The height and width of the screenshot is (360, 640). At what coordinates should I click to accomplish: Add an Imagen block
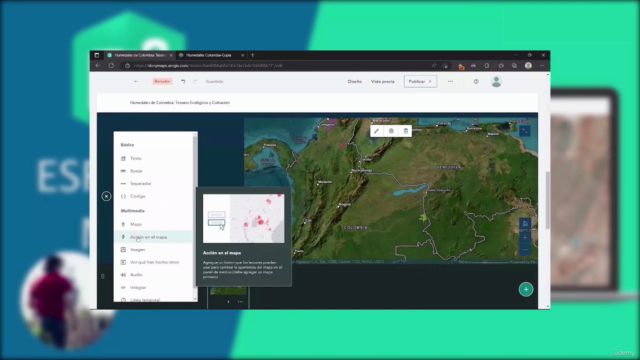tap(153, 249)
